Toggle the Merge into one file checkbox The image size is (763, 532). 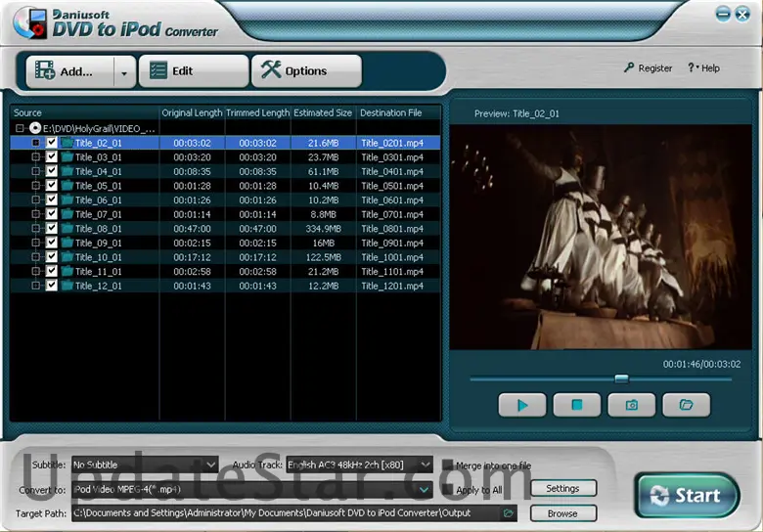(448, 465)
